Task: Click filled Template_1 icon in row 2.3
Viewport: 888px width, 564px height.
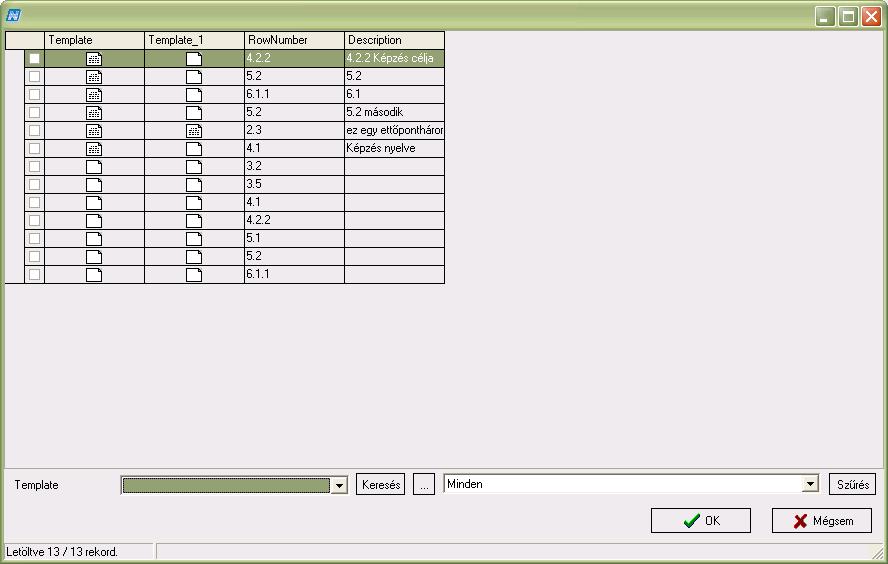Action: coord(194,131)
